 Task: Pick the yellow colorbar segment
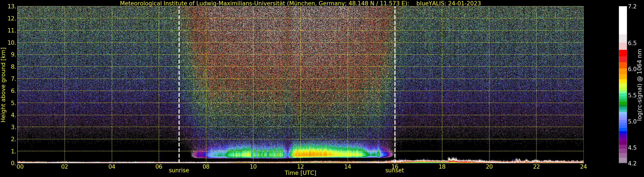(x=623, y=81)
